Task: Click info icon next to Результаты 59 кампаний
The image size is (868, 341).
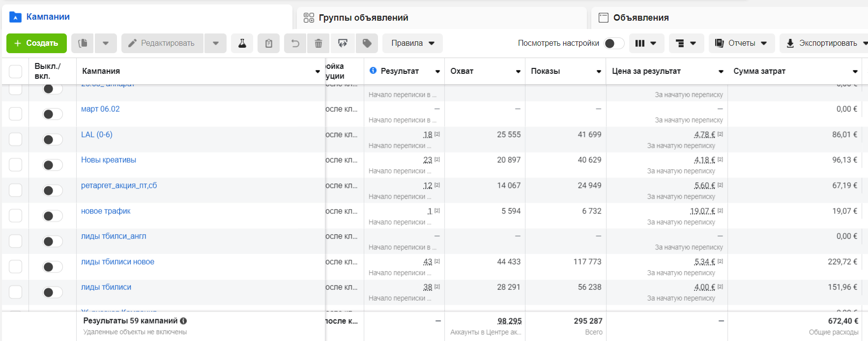Action: (x=183, y=321)
